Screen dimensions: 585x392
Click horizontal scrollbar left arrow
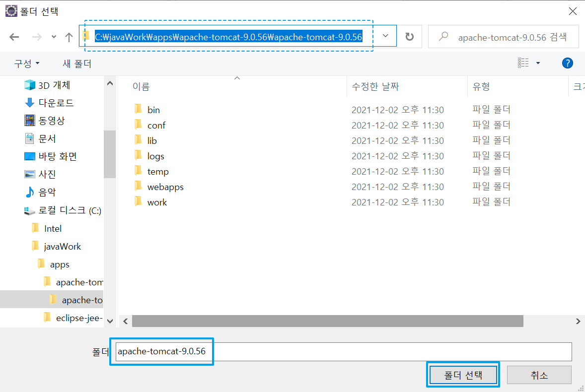tap(125, 321)
